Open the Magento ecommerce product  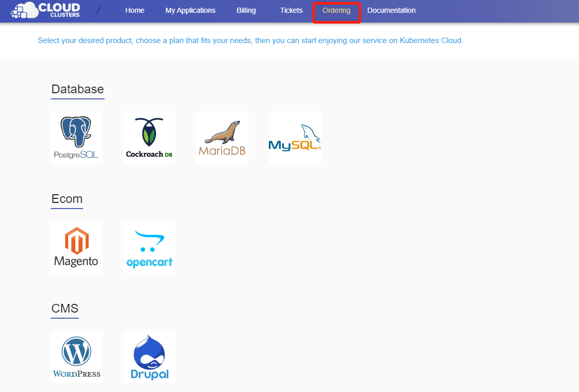(76, 247)
